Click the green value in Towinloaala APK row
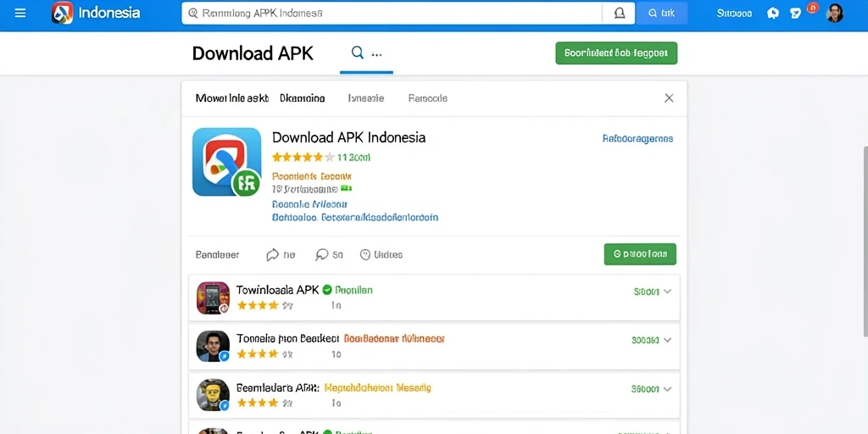 point(646,292)
